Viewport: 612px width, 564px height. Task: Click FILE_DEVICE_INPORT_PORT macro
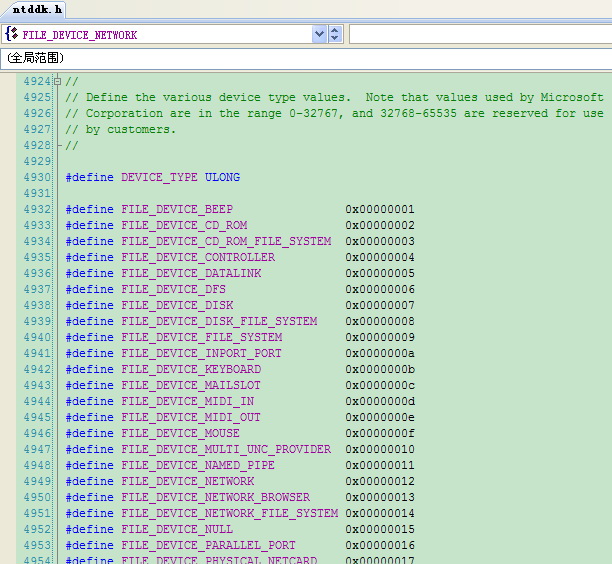point(201,353)
